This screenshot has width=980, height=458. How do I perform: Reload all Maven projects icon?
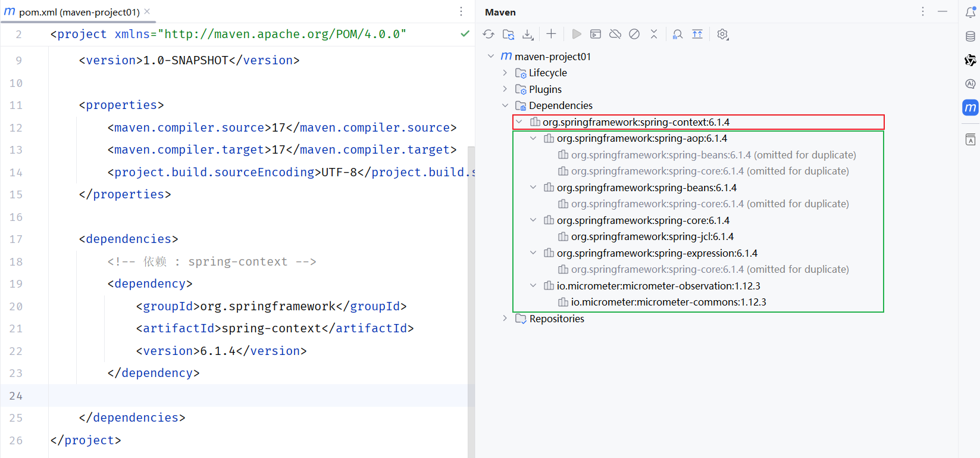[489, 35]
